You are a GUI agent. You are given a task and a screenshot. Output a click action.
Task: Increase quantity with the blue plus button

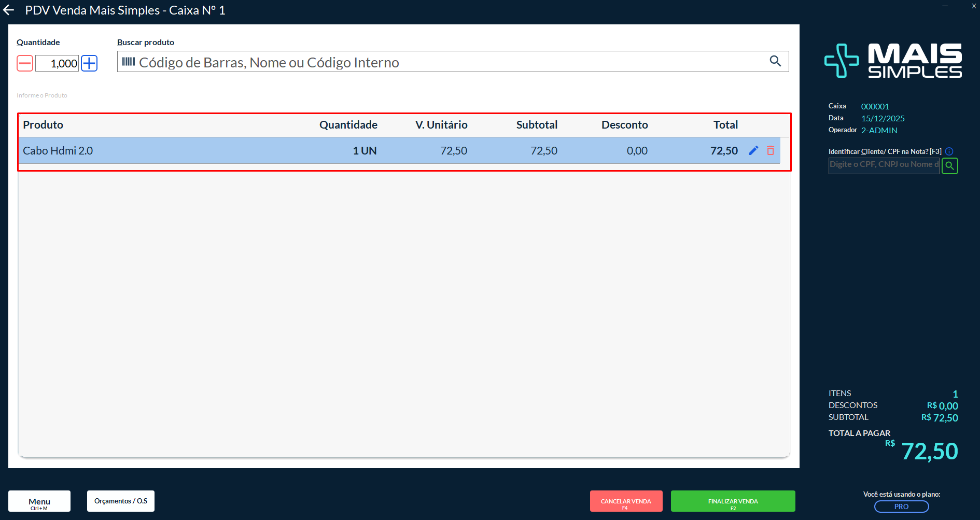[89, 63]
